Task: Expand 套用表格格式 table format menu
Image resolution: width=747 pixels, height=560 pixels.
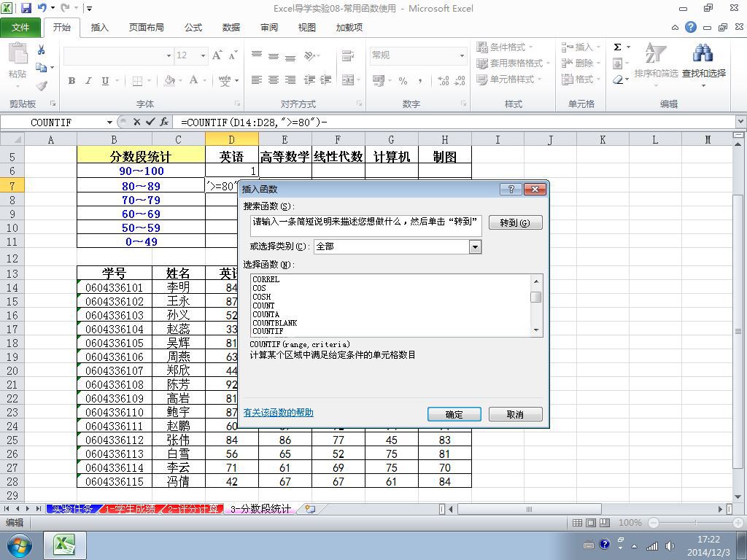Action: (x=513, y=63)
